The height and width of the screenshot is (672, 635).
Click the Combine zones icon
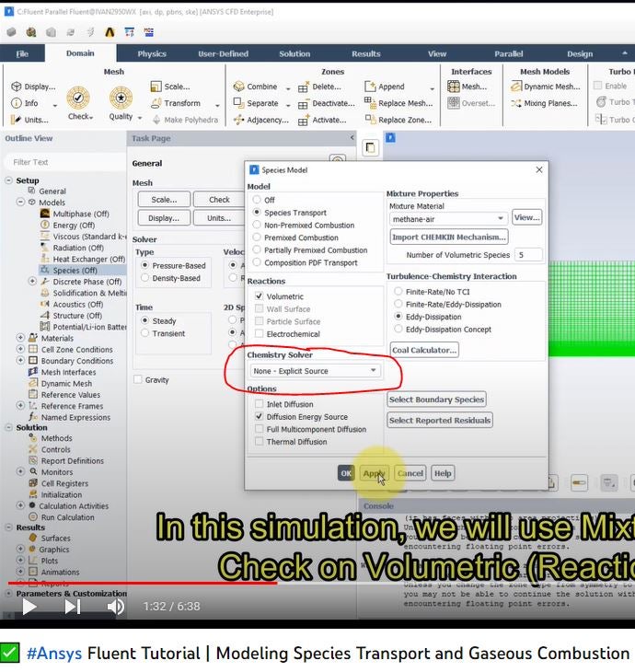click(x=238, y=87)
